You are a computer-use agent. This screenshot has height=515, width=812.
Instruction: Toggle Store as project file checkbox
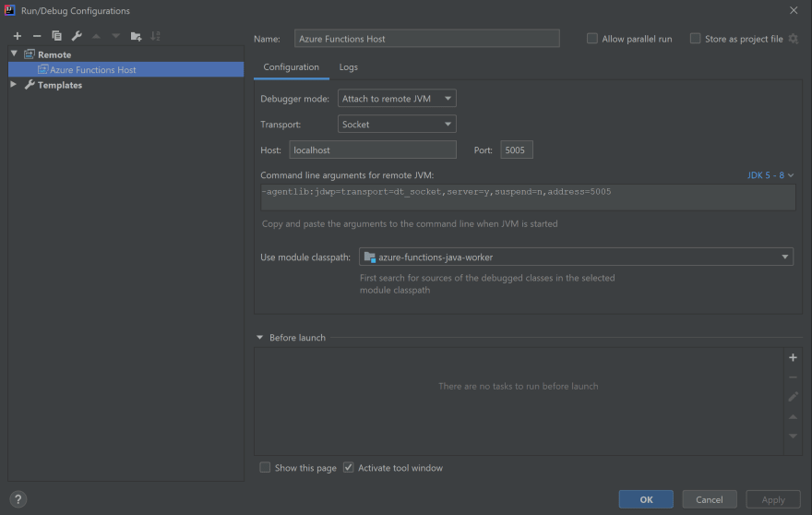tap(696, 39)
